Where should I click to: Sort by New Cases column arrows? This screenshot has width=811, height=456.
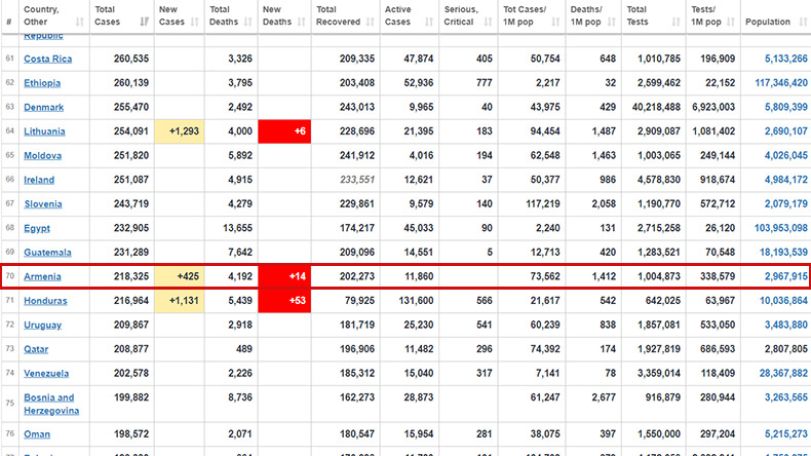(x=195, y=22)
